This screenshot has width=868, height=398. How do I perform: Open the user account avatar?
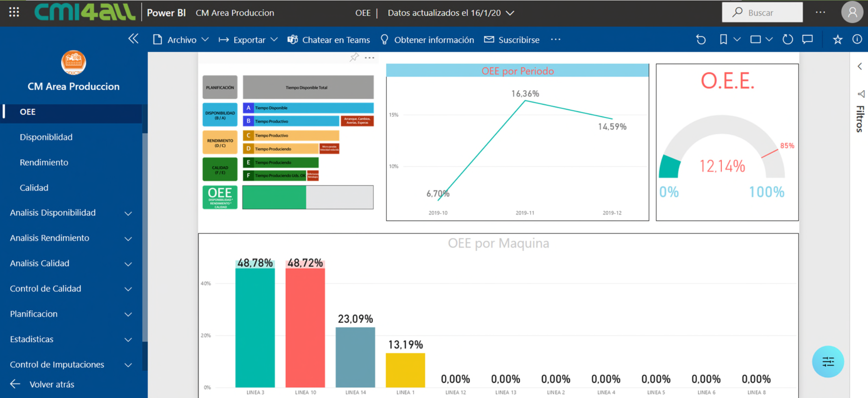pyautogui.click(x=852, y=13)
